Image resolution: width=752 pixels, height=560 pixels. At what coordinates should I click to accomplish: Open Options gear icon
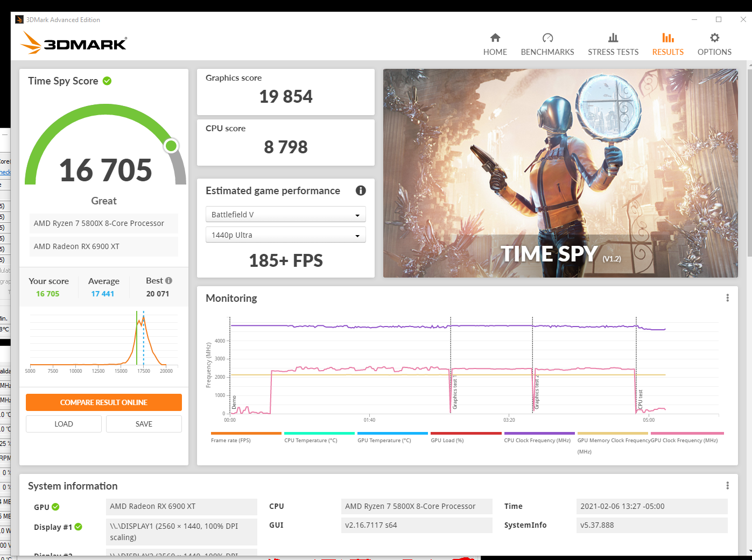(x=714, y=38)
